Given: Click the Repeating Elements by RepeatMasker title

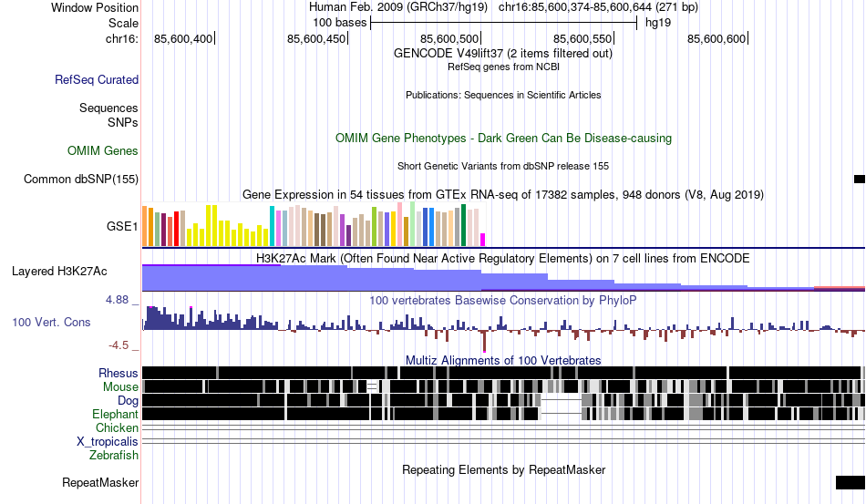Looking at the screenshot, I should click(504, 469).
